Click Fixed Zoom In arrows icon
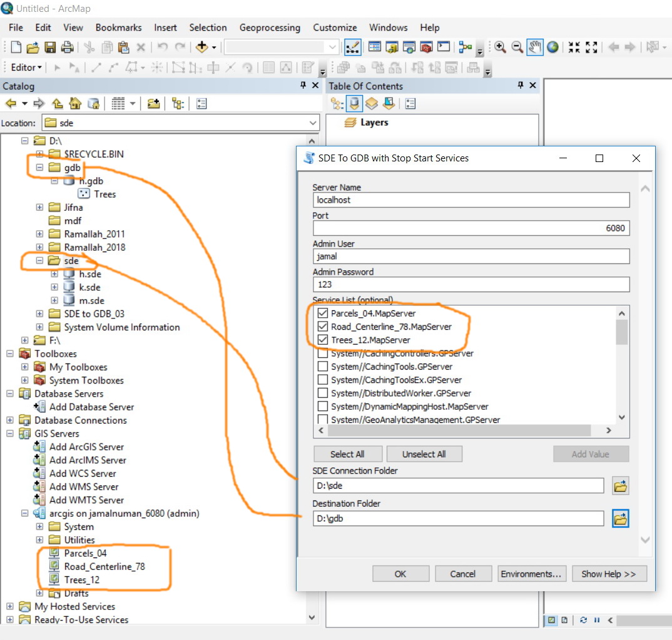The height and width of the screenshot is (640, 672). tap(574, 47)
